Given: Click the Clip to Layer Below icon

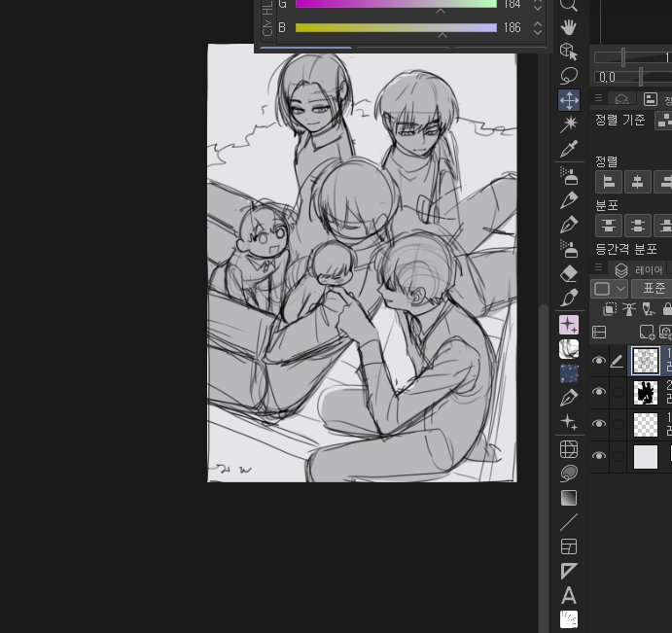Looking at the screenshot, I should point(610,308).
